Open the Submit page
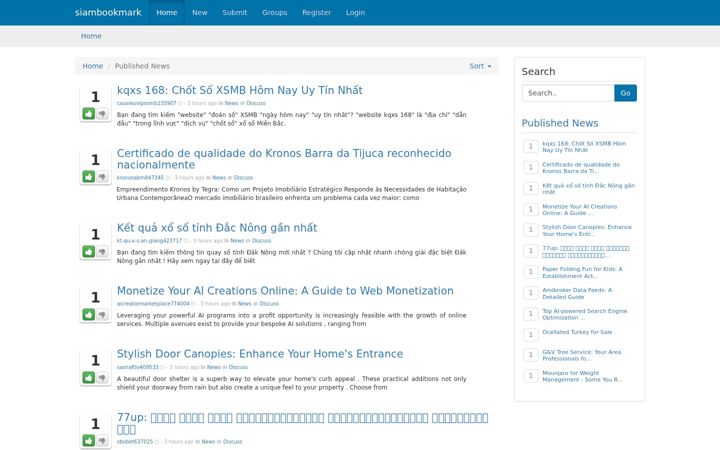720x450 pixels. point(235,12)
